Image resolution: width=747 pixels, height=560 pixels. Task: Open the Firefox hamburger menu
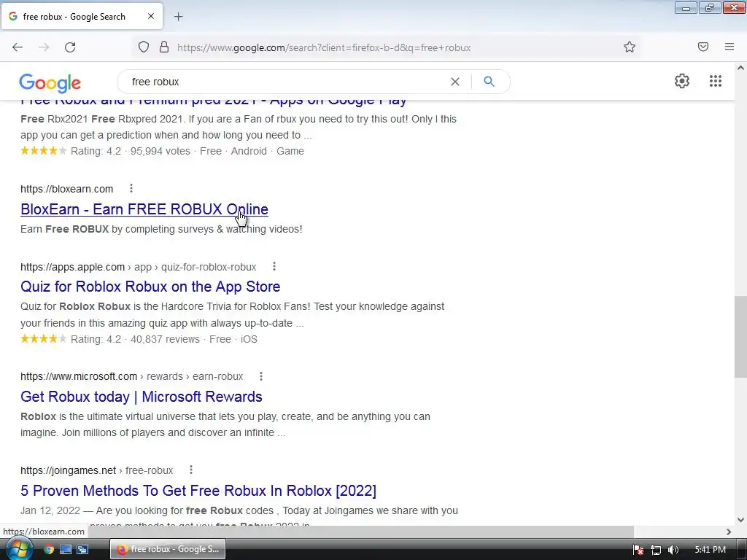(729, 47)
